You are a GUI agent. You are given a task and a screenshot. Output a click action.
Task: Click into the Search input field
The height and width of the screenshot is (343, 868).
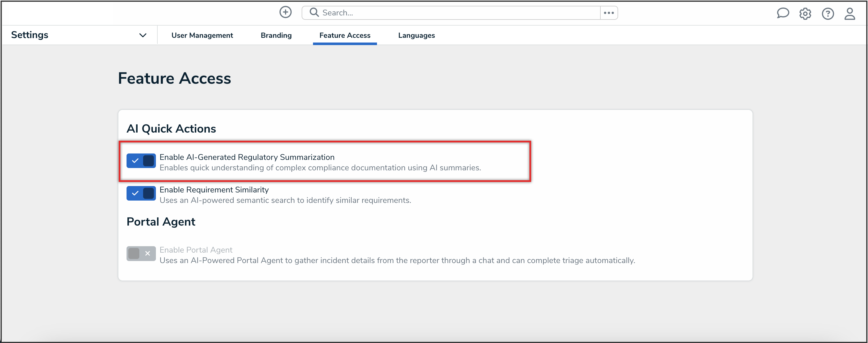458,13
